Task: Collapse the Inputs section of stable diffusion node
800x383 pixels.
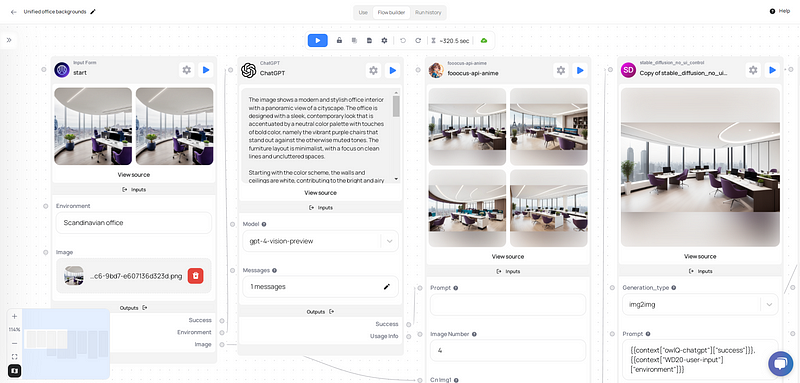Action: [700, 271]
